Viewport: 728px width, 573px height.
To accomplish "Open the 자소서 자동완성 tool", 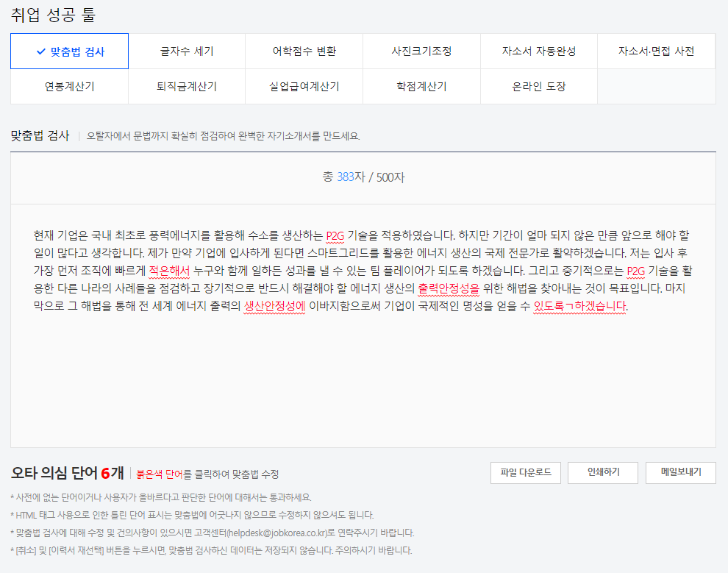I will [x=538, y=51].
